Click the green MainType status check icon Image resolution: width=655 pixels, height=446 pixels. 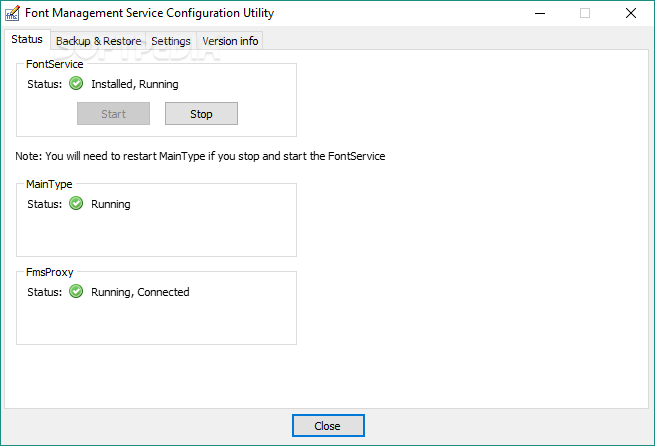pyautogui.click(x=76, y=203)
